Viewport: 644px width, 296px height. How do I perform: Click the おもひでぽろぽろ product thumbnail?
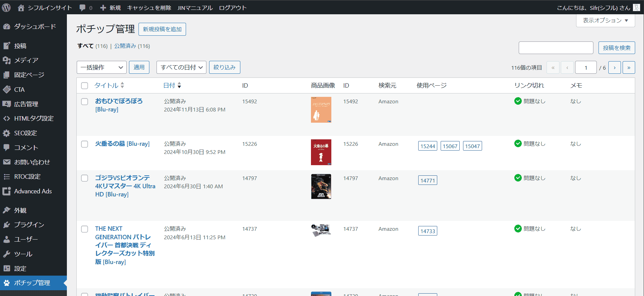click(x=321, y=110)
